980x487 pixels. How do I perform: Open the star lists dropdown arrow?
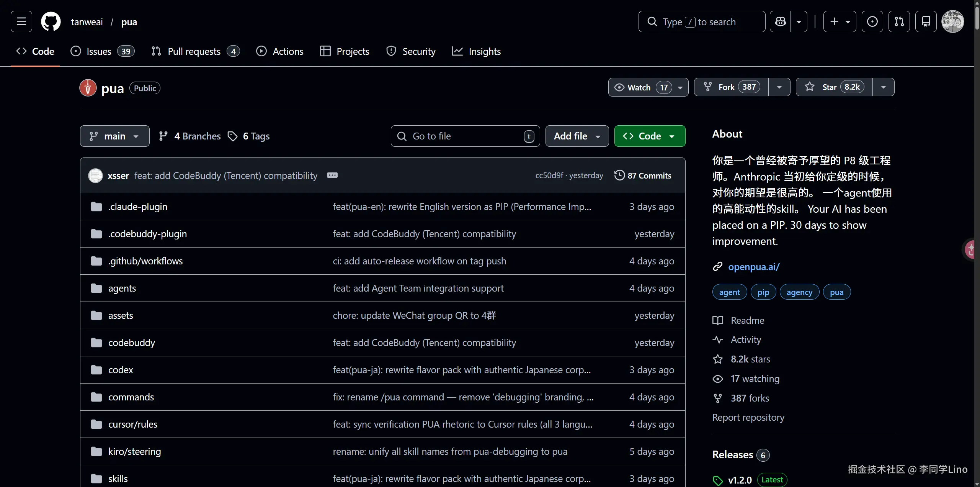click(884, 87)
